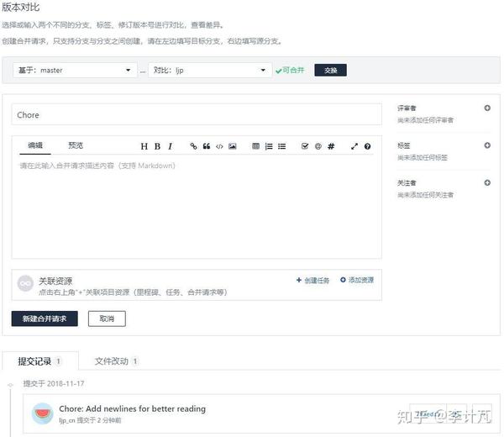504x437 pixels.
Task: Open the compare branch ljp dropdown
Action: tap(210, 70)
